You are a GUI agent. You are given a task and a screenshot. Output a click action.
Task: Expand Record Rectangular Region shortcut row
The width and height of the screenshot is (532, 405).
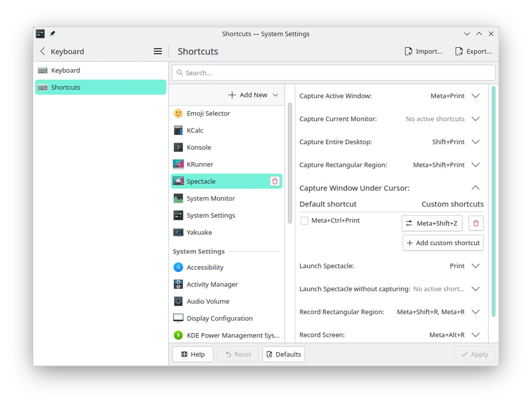click(476, 312)
